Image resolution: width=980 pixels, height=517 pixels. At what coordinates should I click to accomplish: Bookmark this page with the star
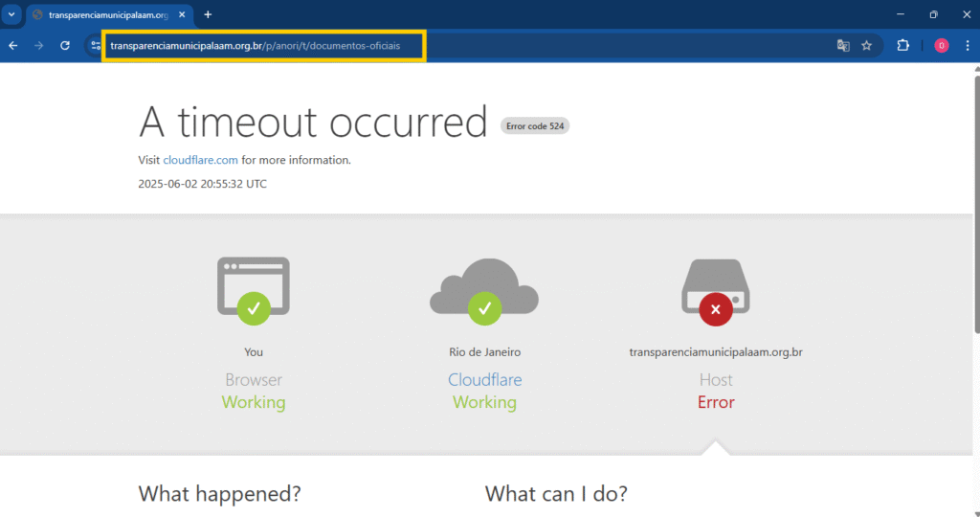click(x=867, y=46)
